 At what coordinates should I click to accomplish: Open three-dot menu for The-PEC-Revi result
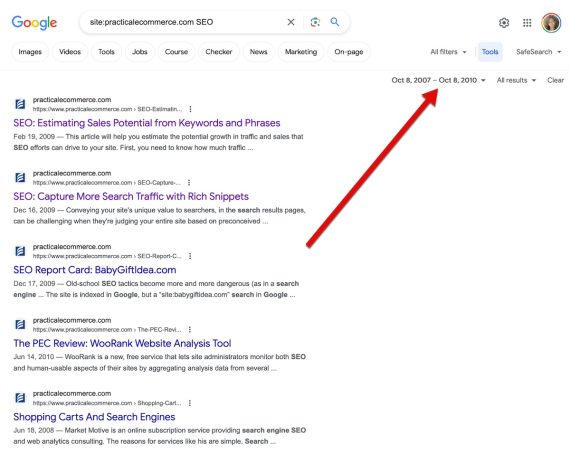(x=190, y=330)
